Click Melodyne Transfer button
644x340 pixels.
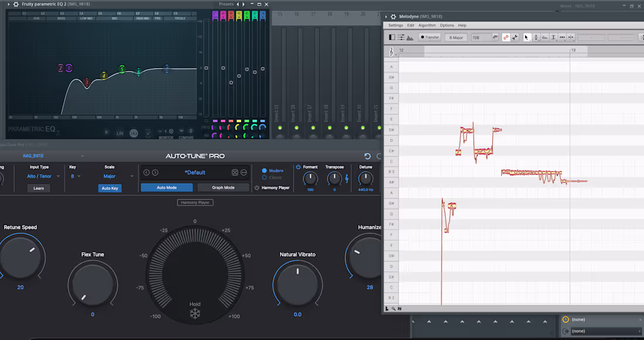pos(430,38)
